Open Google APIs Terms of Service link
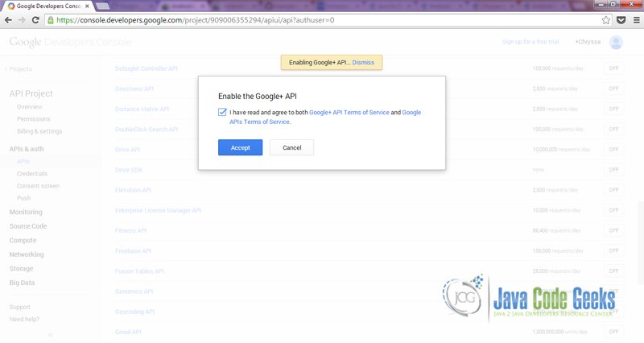Viewport: 644px width, 343px height. [325, 117]
